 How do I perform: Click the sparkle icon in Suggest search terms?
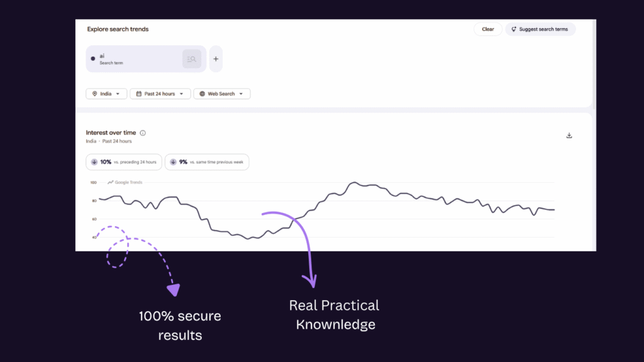coord(514,29)
